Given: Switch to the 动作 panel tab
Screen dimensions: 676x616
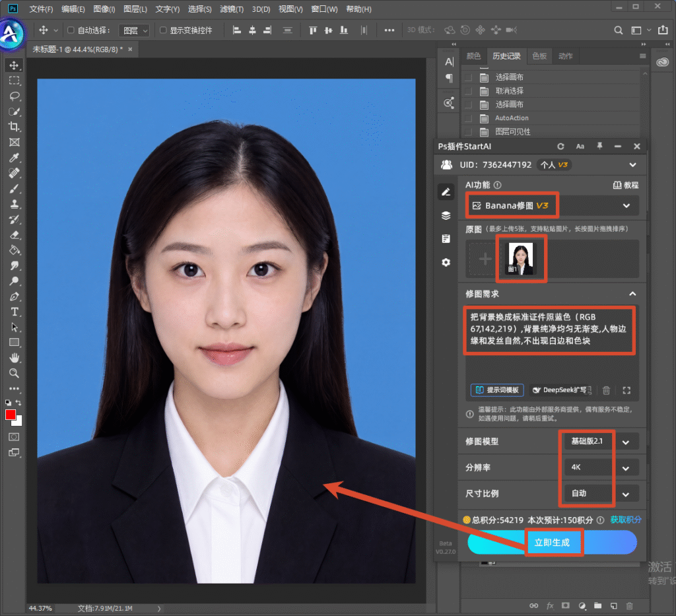Looking at the screenshot, I should pos(565,56).
